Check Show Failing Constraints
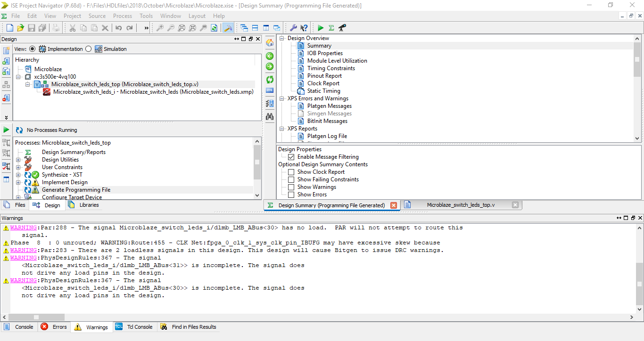The width and height of the screenshot is (644, 341). point(291,179)
